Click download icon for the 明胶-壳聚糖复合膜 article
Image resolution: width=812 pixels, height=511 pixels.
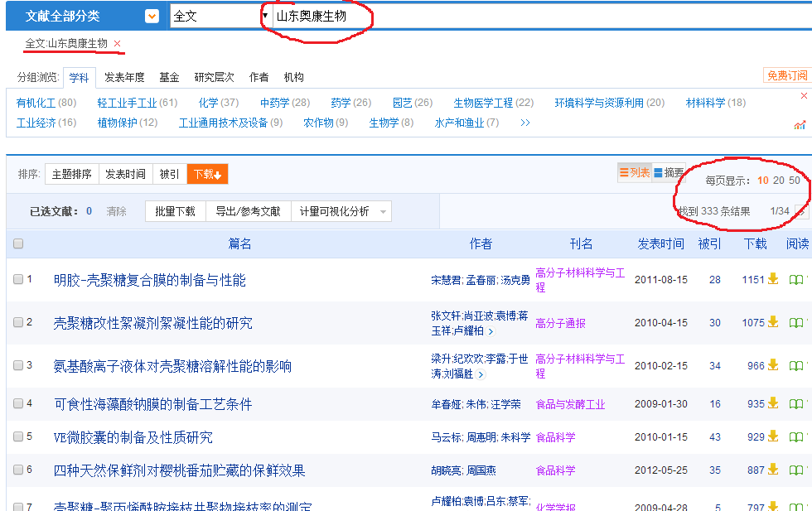(x=773, y=279)
